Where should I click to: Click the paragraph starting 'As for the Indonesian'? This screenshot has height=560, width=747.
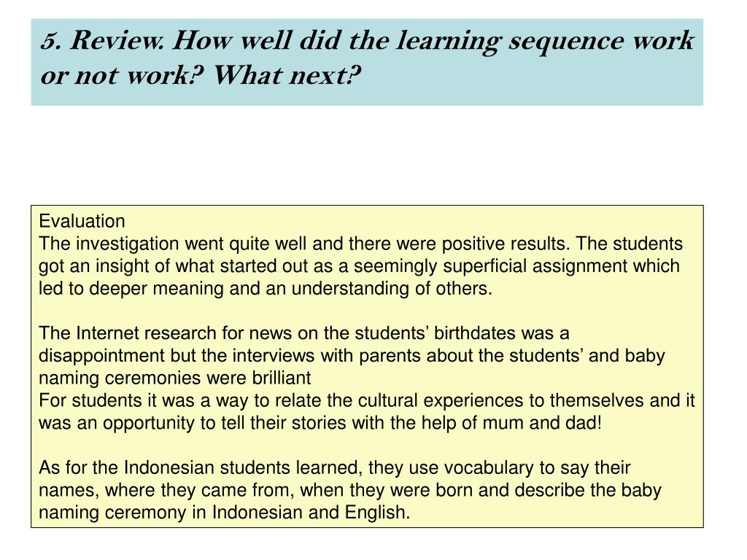[x=350, y=490]
